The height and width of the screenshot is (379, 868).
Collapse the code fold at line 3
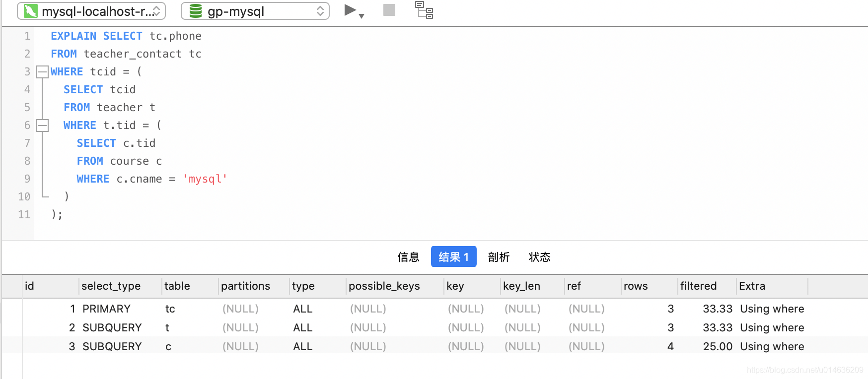pos(42,72)
